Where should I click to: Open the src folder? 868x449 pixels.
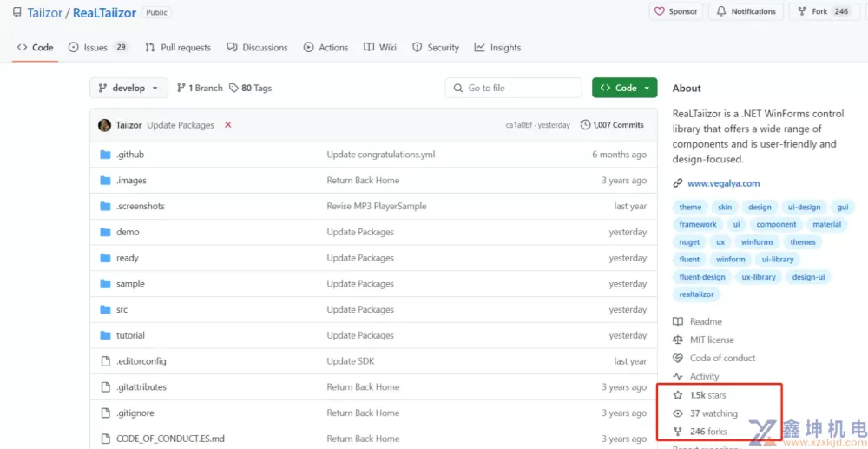122,309
